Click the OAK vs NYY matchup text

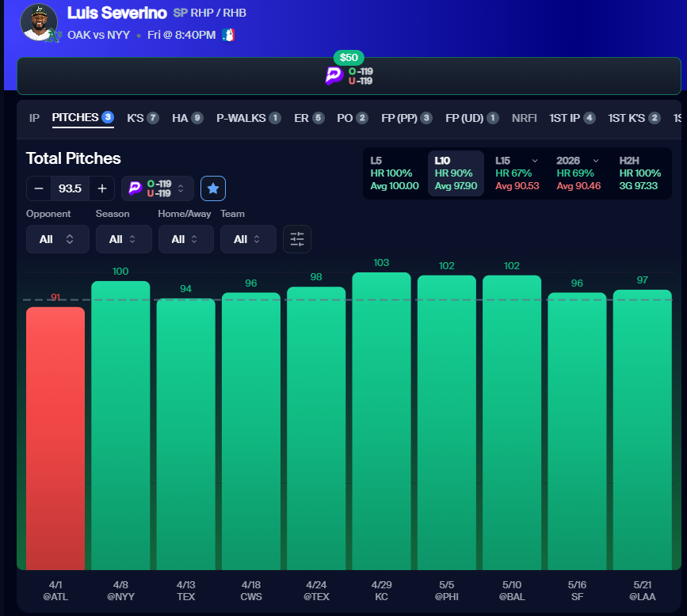tap(98, 35)
